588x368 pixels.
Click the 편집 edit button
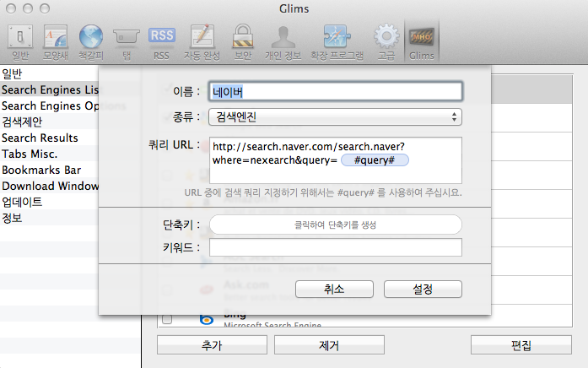(521, 345)
